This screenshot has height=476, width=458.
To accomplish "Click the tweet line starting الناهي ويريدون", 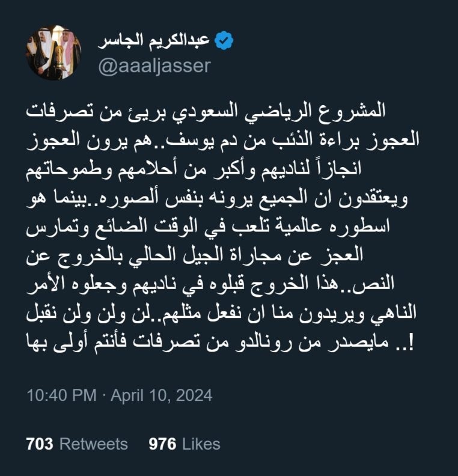I will click(x=221, y=314).
